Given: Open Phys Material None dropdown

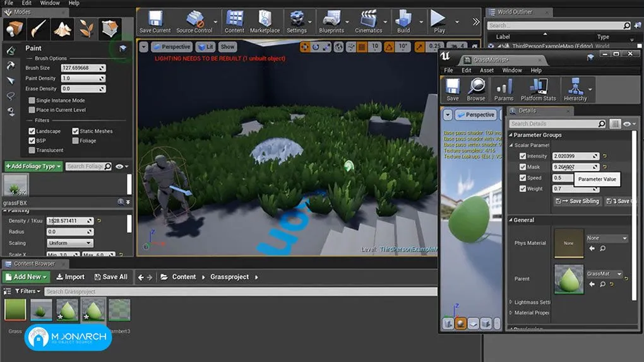Looking at the screenshot, I should (607, 238).
